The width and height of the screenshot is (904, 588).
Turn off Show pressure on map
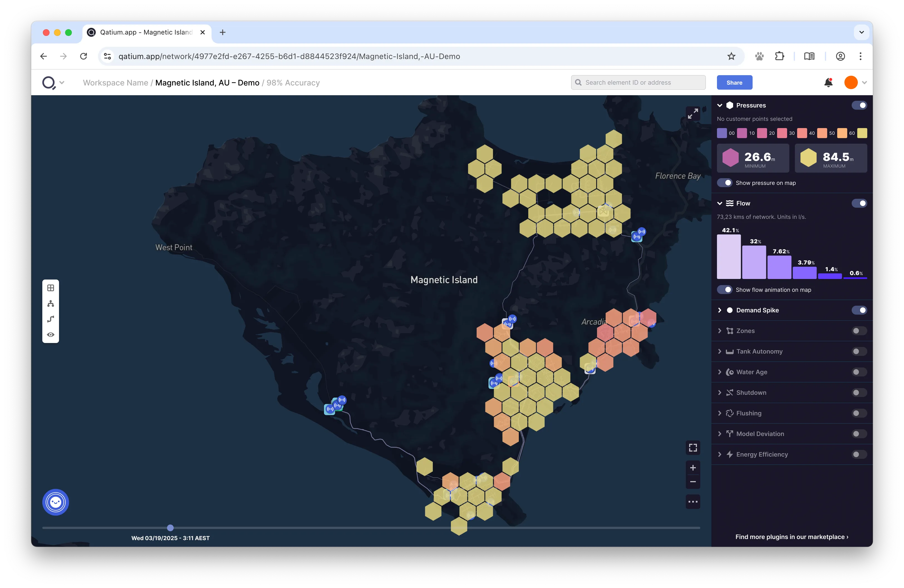[724, 183]
